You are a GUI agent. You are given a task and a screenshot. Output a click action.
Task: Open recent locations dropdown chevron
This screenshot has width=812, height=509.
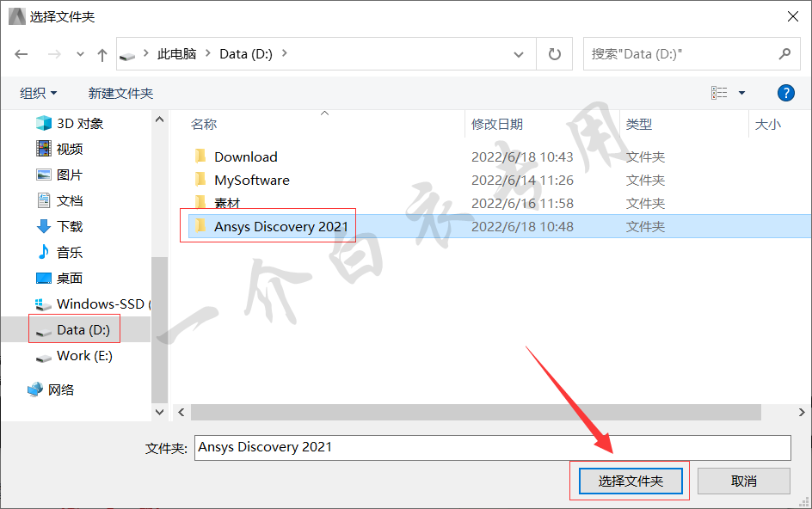click(x=80, y=54)
